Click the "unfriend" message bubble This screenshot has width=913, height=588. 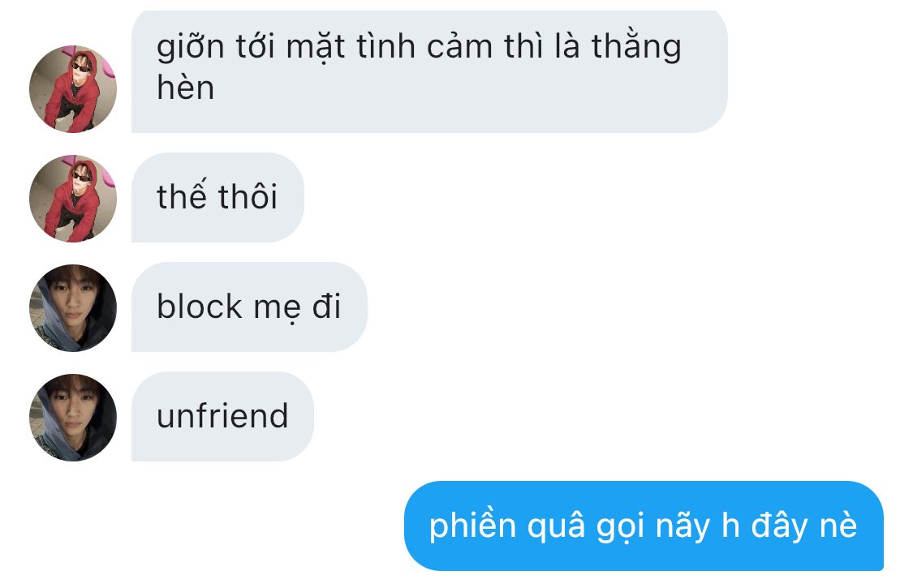[222, 416]
